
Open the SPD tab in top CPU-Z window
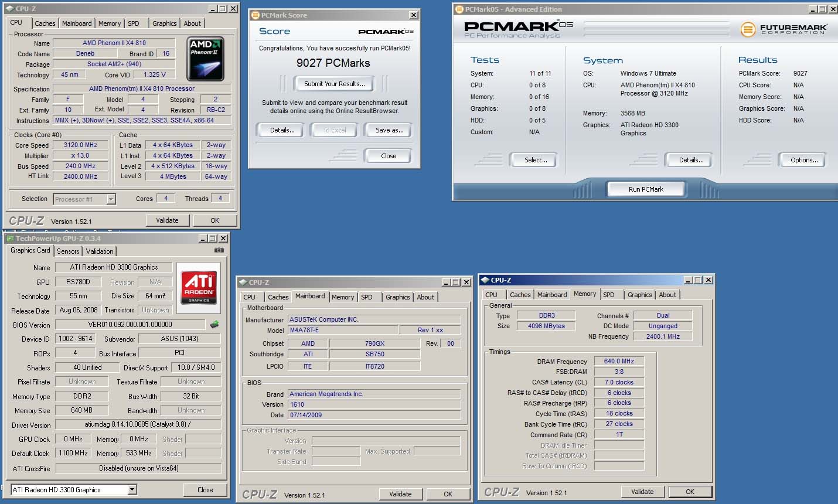point(134,23)
